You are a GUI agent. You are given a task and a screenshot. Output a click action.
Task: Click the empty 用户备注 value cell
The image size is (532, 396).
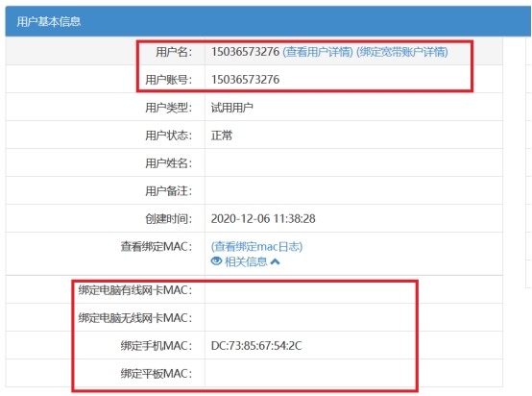354,190
